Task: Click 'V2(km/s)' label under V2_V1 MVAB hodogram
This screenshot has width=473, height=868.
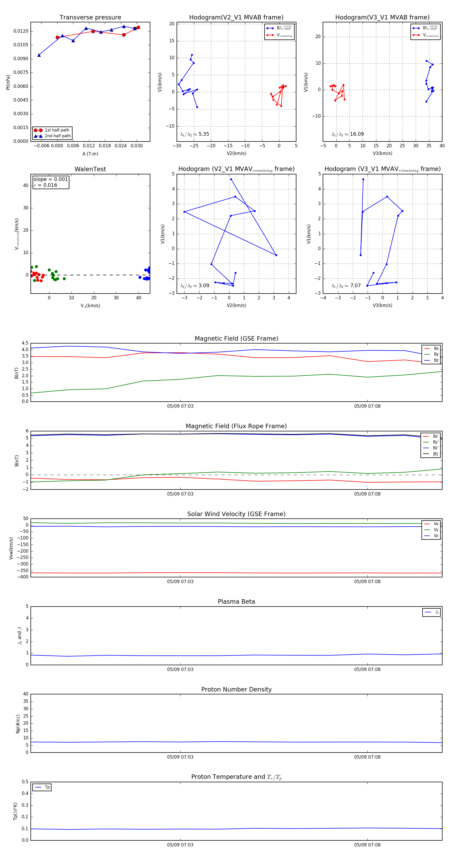Action: (236, 154)
